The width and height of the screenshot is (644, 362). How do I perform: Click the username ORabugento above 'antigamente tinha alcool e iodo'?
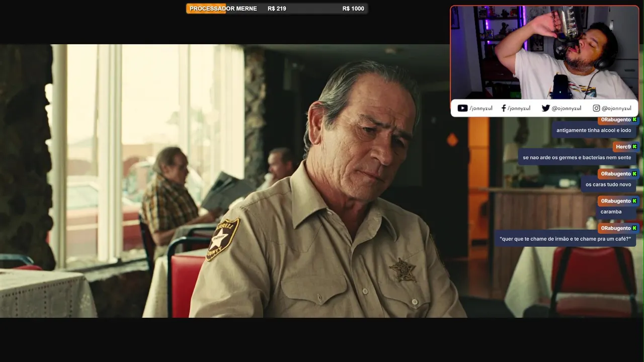(615, 120)
